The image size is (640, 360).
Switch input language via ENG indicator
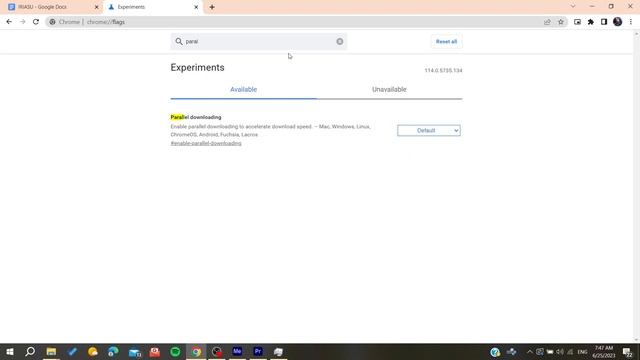coord(582,352)
